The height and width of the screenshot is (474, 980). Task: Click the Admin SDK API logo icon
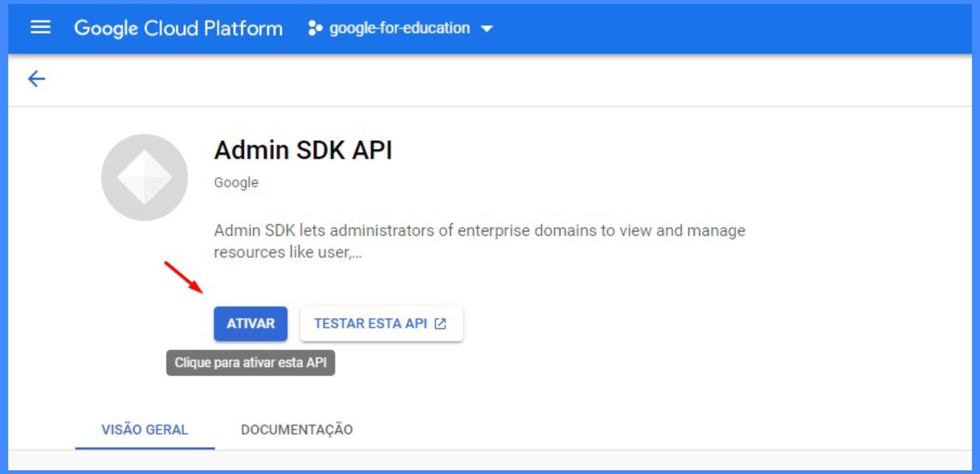tap(145, 178)
